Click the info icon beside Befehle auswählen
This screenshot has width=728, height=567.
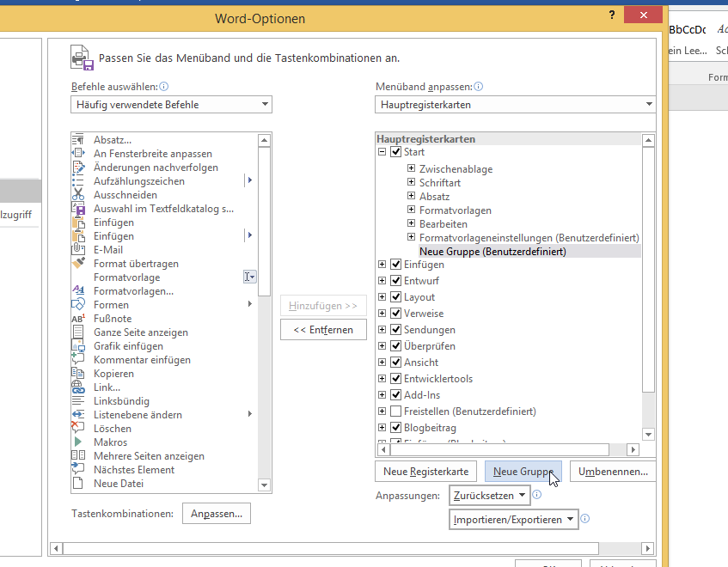click(x=164, y=86)
